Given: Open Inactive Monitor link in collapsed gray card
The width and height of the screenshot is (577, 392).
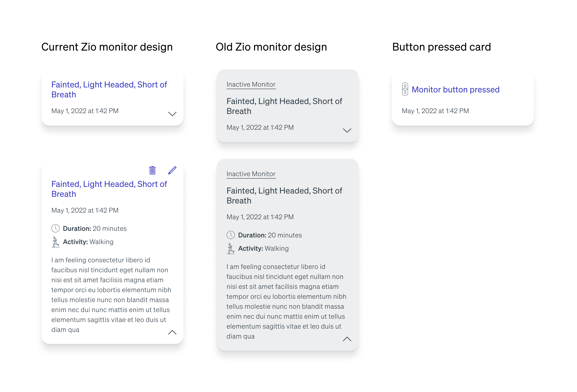Looking at the screenshot, I should [251, 84].
